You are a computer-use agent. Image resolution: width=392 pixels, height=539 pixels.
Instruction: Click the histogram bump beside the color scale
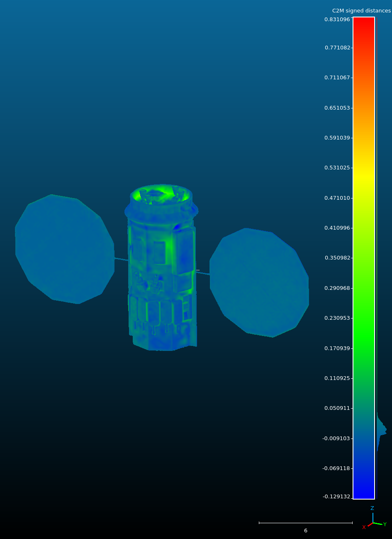pos(381,430)
